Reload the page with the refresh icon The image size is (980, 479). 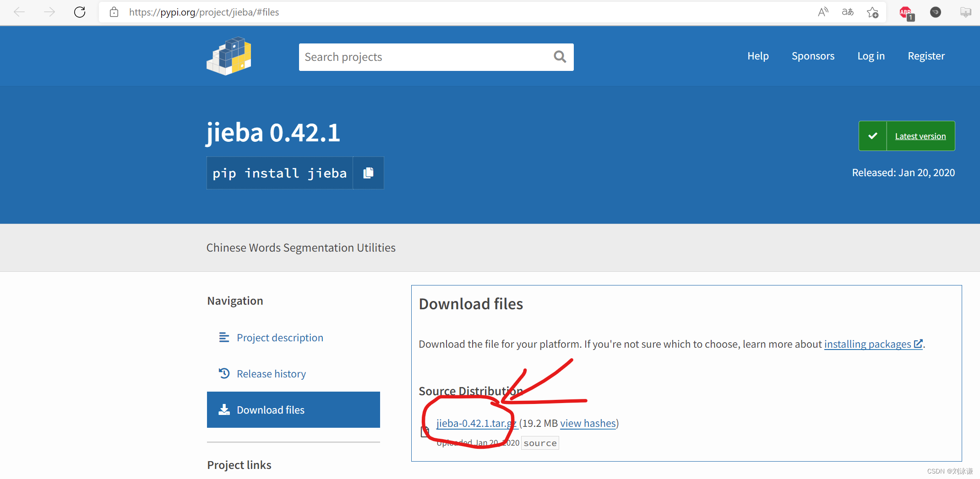[80, 12]
